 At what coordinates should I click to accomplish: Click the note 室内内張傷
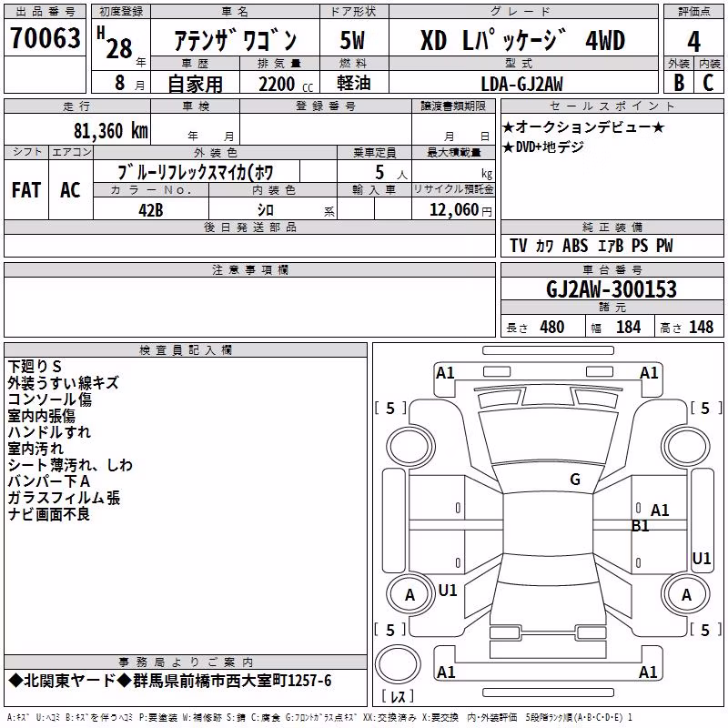click(41, 416)
